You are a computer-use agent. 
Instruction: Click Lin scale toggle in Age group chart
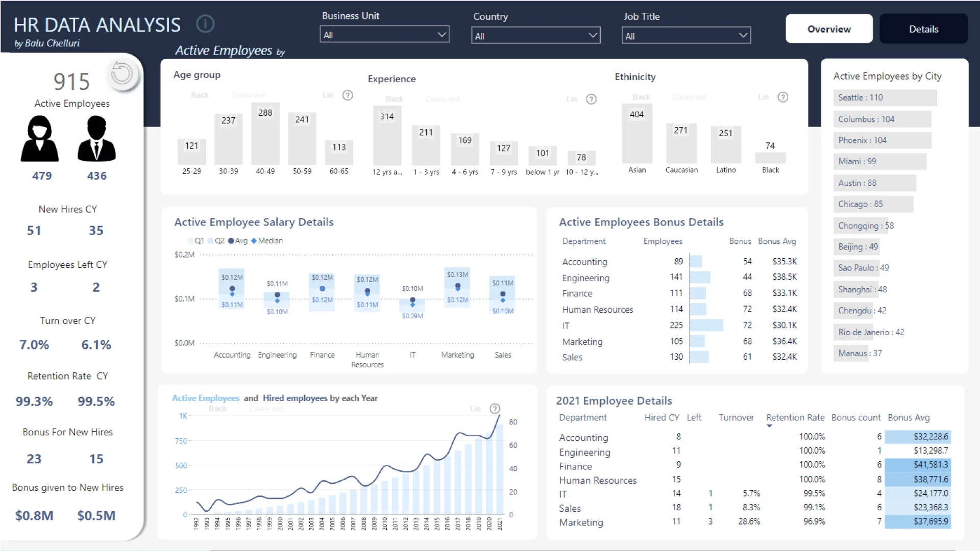[328, 95]
